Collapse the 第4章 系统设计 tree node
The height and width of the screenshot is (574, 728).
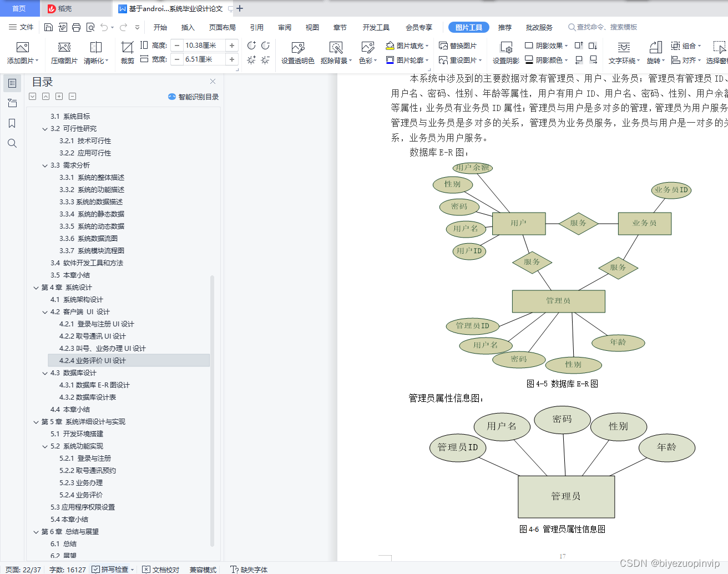(x=36, y=288)
